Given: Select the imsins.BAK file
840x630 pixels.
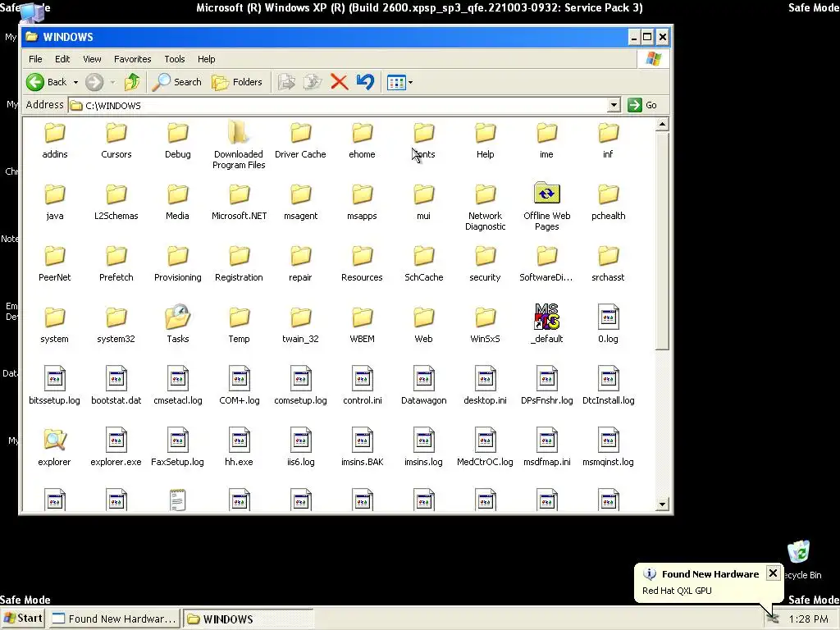Looking at the screenshot, I should coord(362,447).
